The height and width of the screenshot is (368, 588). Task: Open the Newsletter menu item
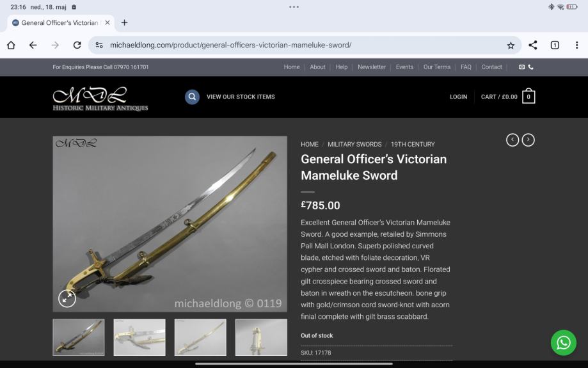point(371,67)
